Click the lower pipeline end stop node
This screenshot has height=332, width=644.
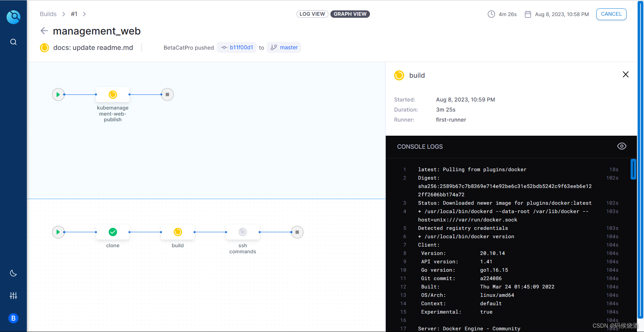pyautogui.click(x=297, y=232)
